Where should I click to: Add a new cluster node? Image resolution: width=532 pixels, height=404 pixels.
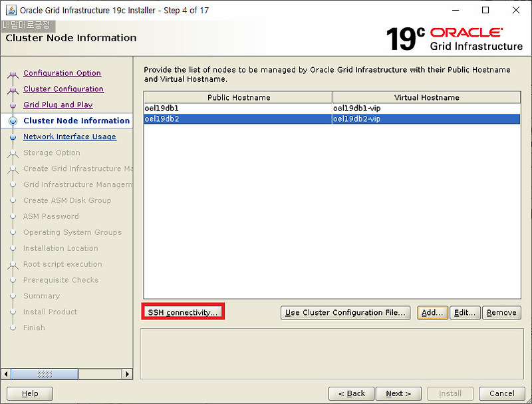point(432,312)
